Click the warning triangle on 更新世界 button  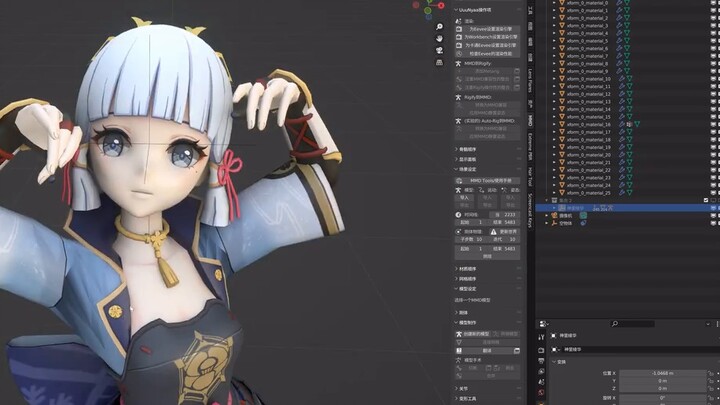[x=494, y=232]
